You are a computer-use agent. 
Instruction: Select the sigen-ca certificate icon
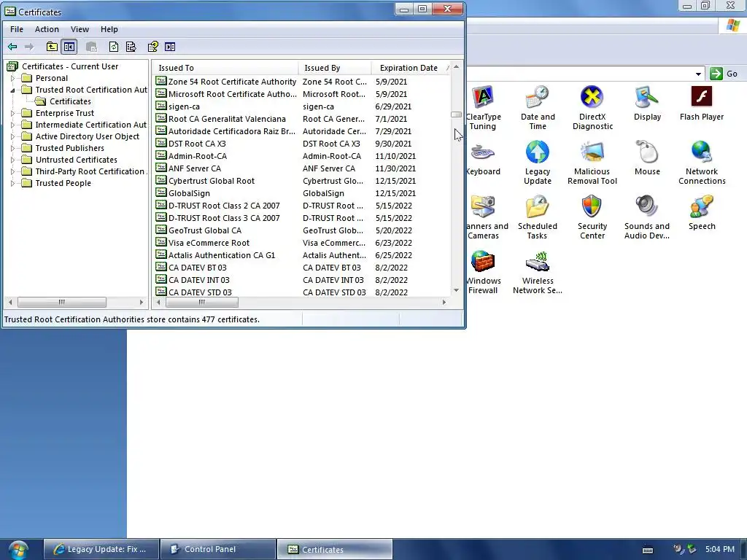coord(161,106)
